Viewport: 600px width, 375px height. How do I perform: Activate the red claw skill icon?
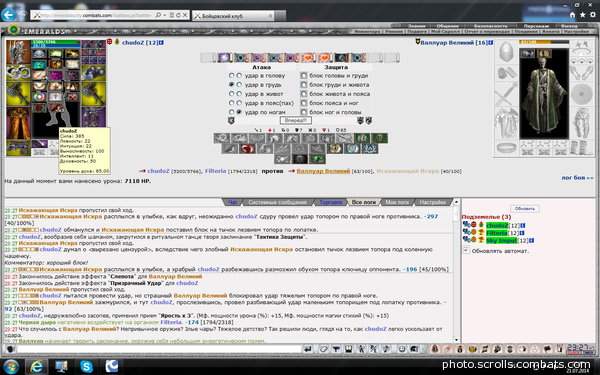pyautogui.click(x=247, y=148)
